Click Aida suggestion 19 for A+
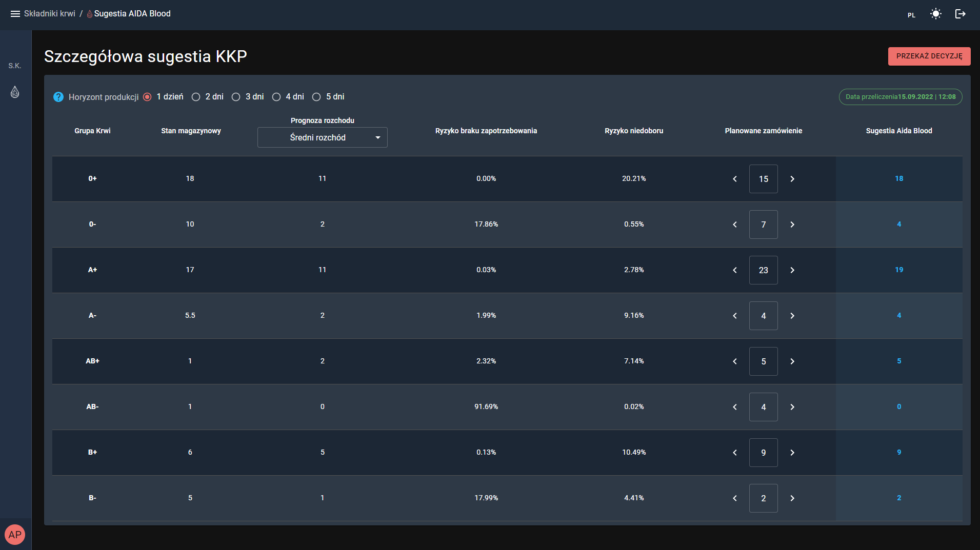The width and height of the screenshot is (980, 550). coord(899,270)
